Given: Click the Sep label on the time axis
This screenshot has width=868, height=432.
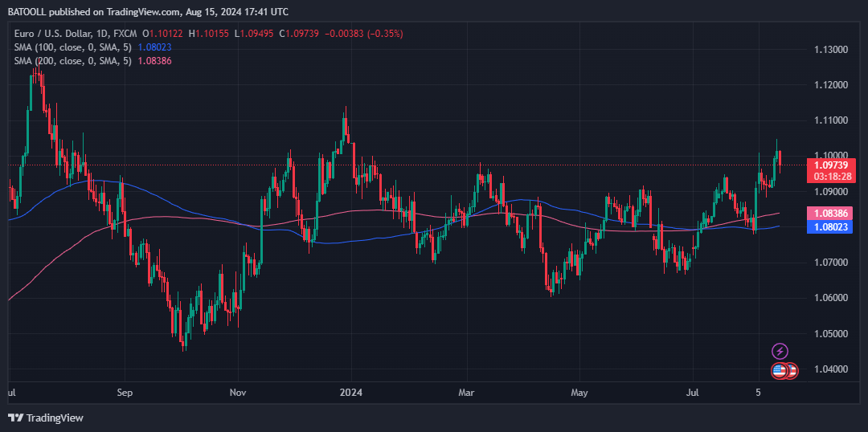Looking at the screenshot, I should point(125,393).
